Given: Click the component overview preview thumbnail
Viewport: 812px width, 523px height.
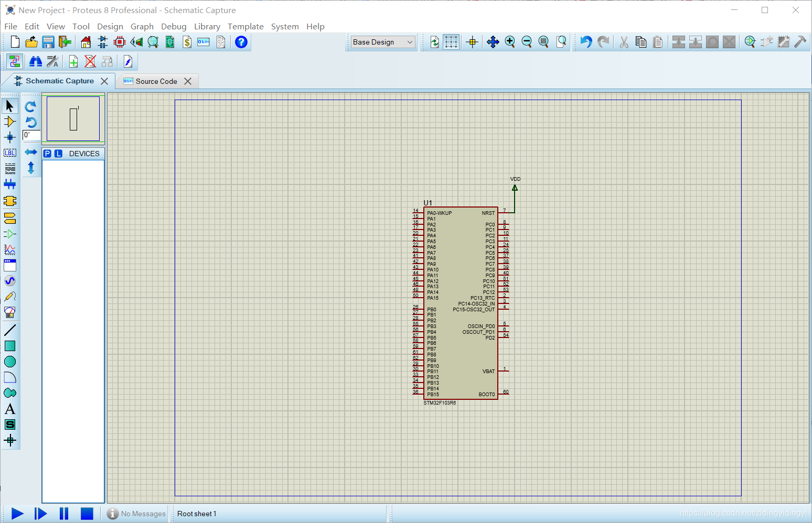Looking at the screenshot, I should pyautogui.click(x=73, y=118).
